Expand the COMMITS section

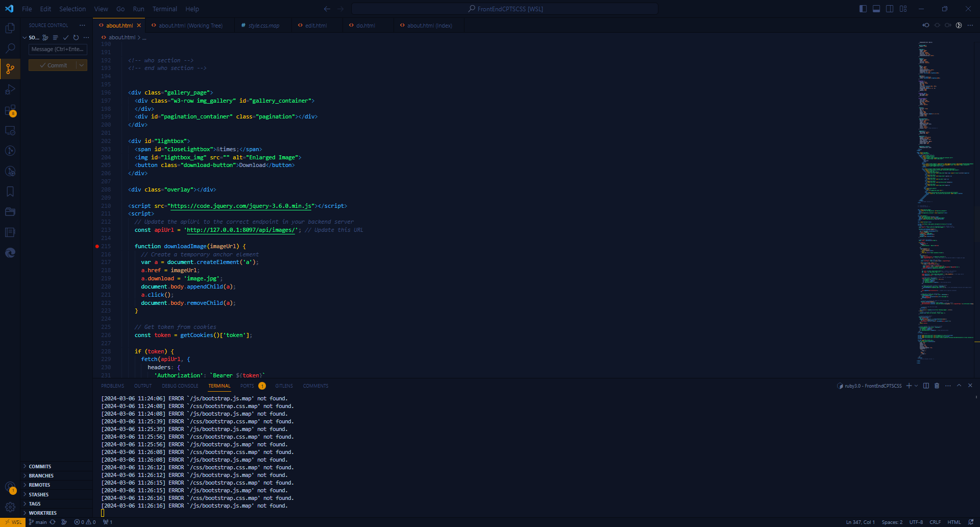tap(56, 466)
